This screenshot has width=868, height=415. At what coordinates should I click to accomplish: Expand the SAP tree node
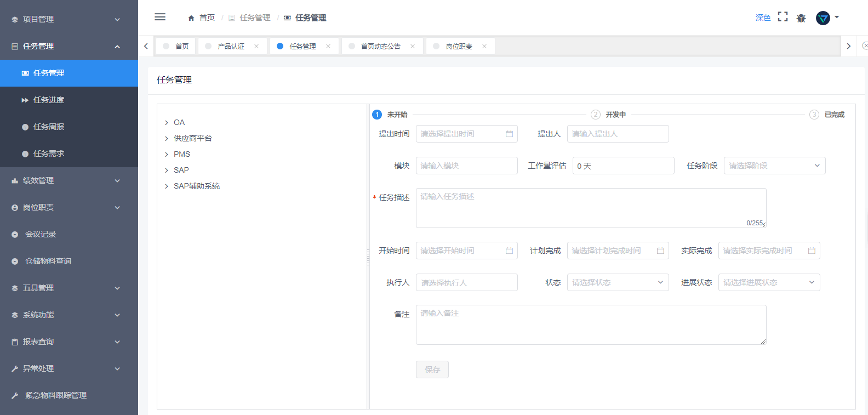[167, 170]
